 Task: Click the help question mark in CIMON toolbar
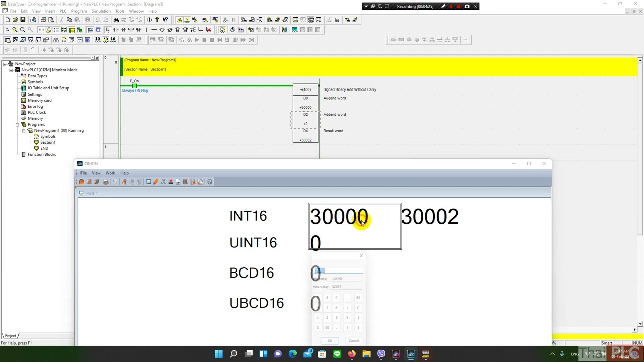210,182
